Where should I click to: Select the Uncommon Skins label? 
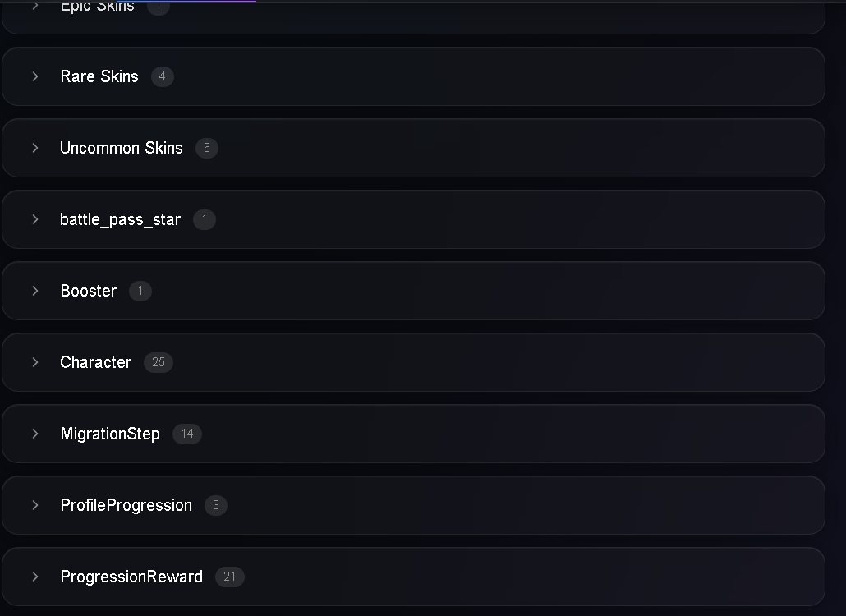tap(122, 148)
